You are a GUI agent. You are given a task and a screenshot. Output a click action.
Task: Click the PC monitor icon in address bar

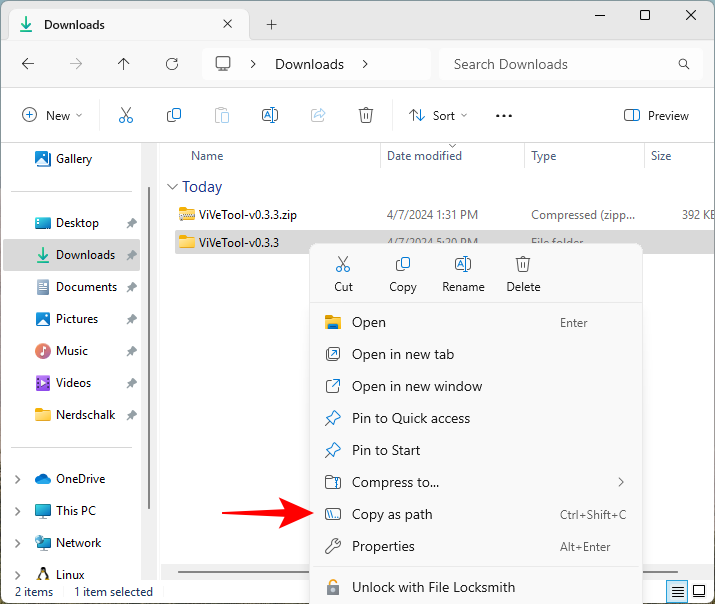tap(223, 64)
